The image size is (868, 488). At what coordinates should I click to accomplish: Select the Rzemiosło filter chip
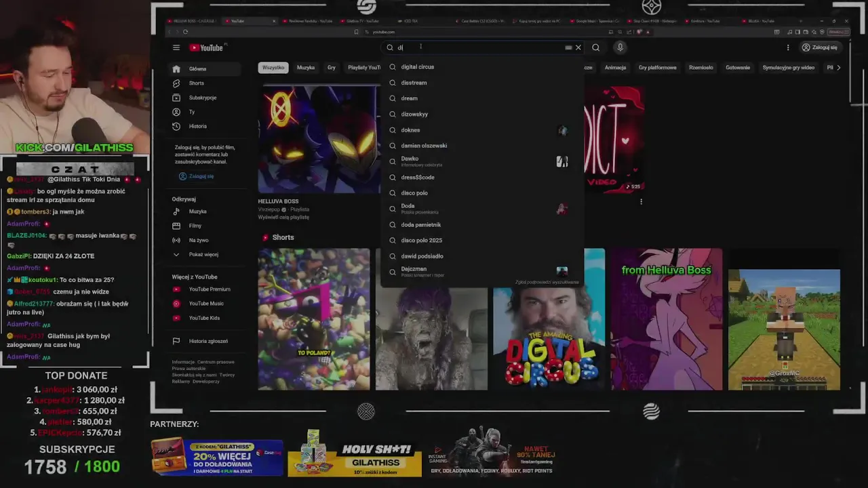[x=701, y=68]
